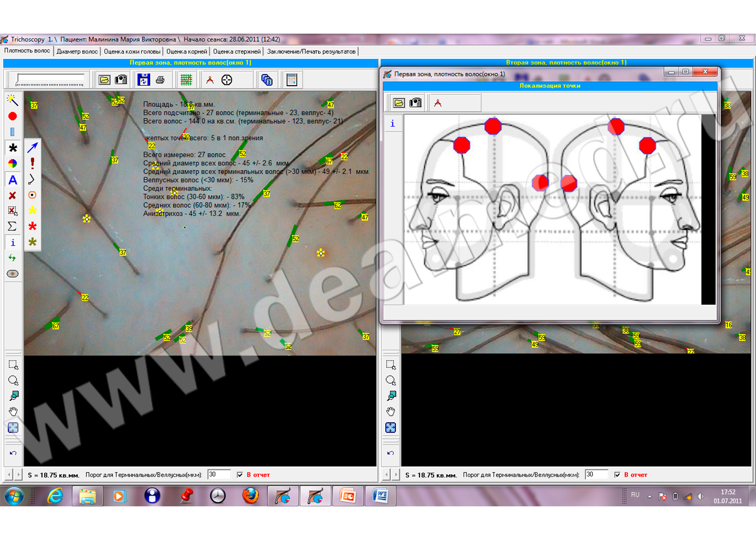
Task: Toggle 'В отчет' checkbox in second zone
Action: point(617,475)
